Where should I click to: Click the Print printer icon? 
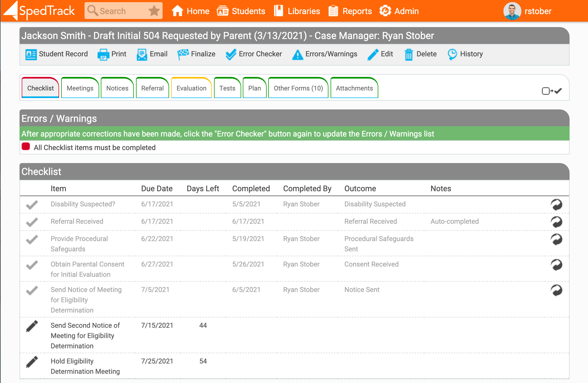[x=103, y=54]
